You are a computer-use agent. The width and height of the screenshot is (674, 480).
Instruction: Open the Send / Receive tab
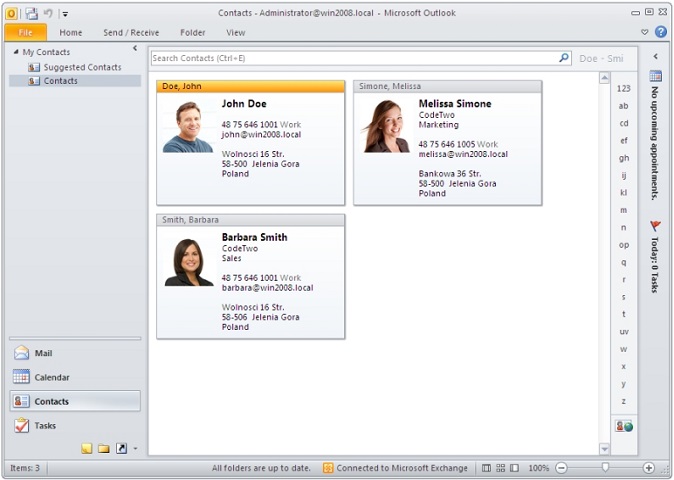(x=131, y=33)
